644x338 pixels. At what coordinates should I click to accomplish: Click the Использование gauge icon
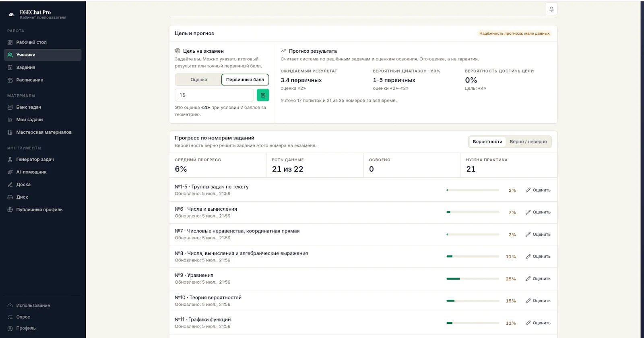(x=10, y=305)
